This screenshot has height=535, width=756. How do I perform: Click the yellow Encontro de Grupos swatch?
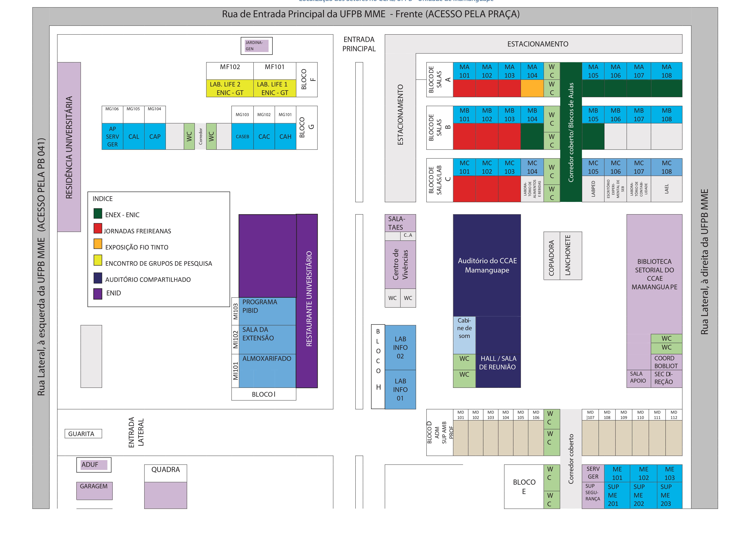(x=98, y=260)
